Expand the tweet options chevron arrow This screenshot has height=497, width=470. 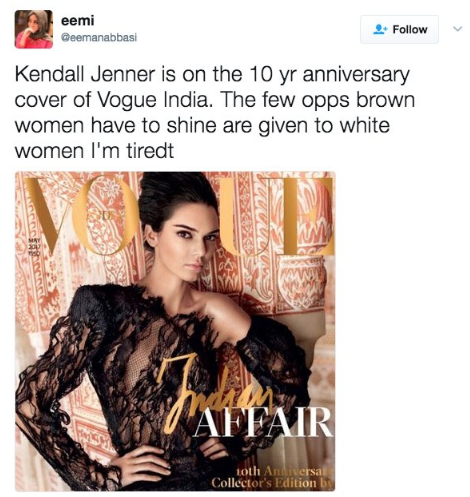click(458, 29)
